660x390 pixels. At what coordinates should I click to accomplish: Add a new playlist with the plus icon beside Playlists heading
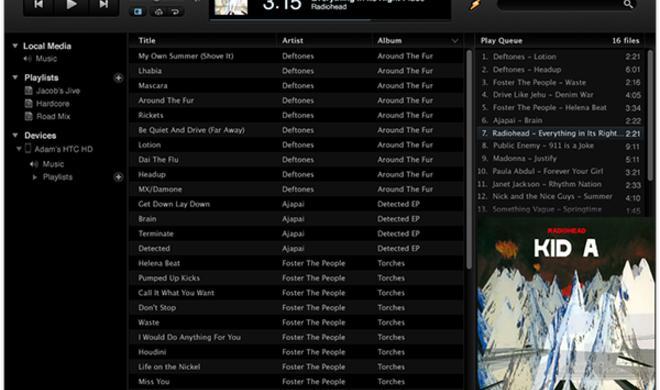(119, 78)
